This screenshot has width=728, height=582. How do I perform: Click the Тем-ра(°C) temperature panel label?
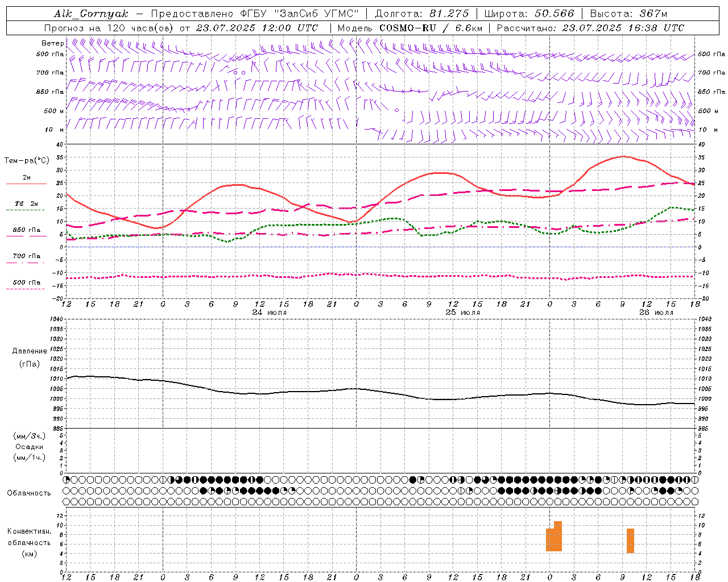(x=27, y=161)
